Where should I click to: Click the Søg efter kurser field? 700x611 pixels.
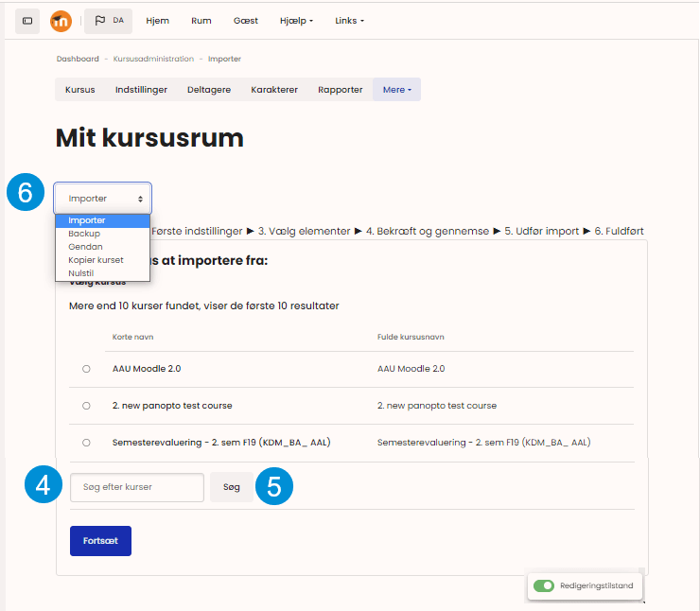(x=136, y=487)
